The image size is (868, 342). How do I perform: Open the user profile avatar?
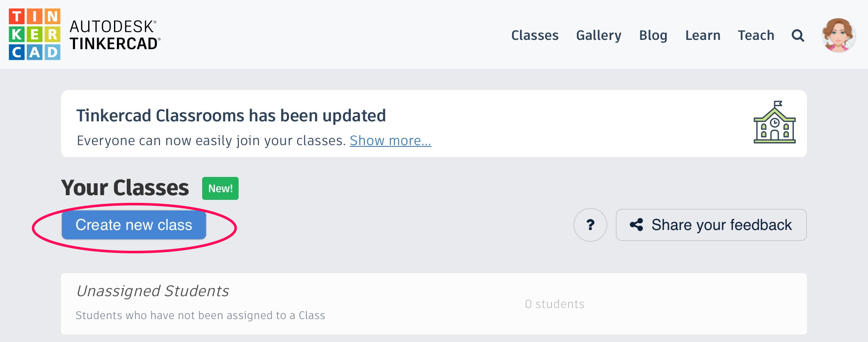click(838, 35)
